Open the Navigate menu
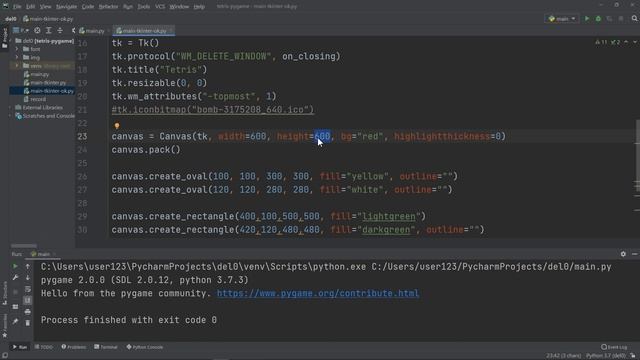640x360 pixels. coord(66,7)
